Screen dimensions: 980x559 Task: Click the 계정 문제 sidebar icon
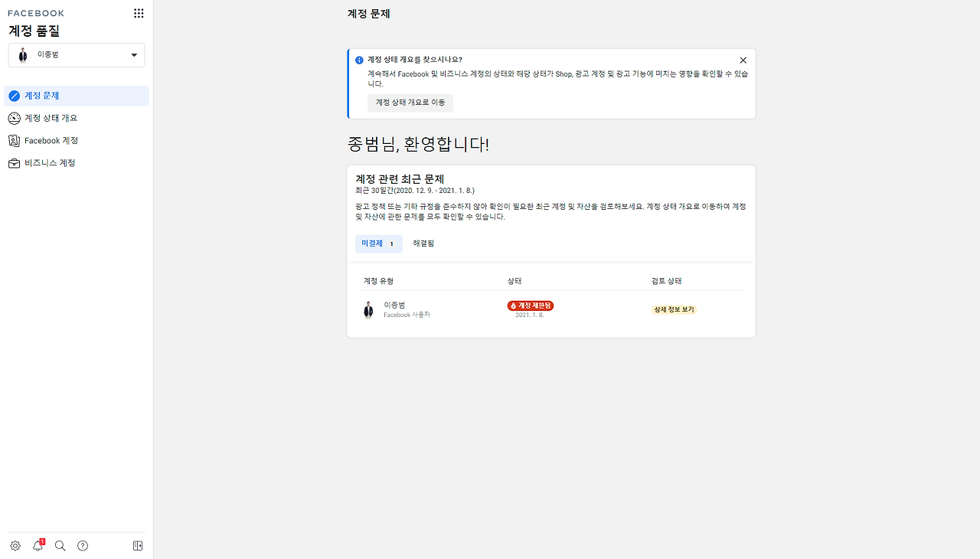[x=14, y=96]
